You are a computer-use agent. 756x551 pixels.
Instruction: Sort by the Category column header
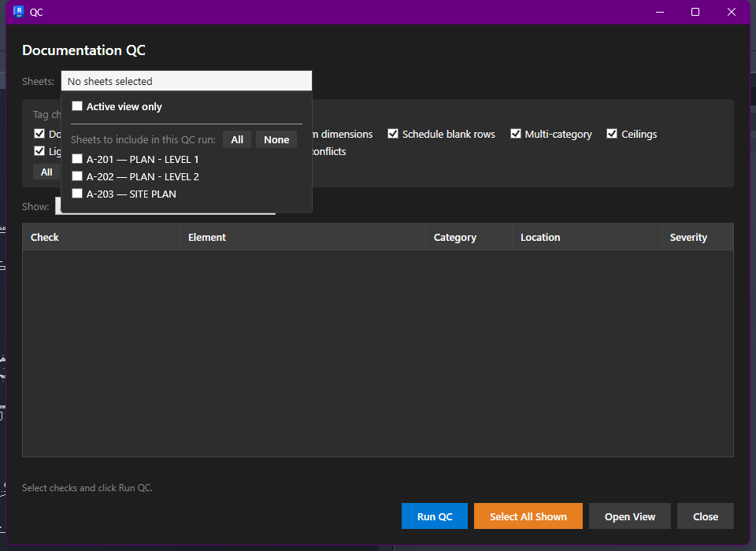tap(469, 237)
